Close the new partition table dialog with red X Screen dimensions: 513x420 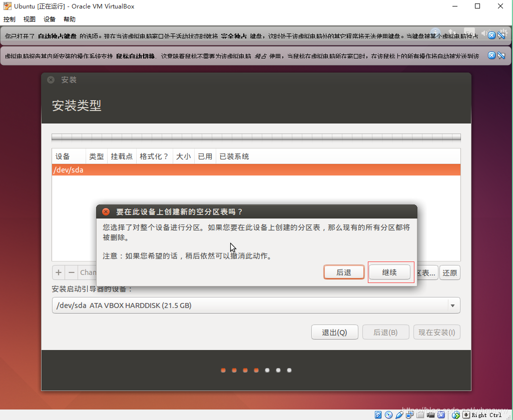pyautogui.click(x=106, y=212)
